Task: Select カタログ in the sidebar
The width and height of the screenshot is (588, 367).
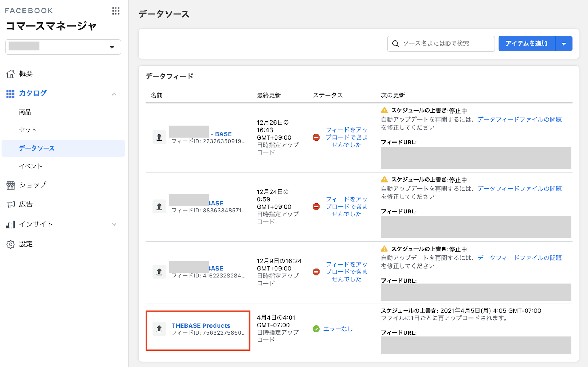Action: [33, 93]
